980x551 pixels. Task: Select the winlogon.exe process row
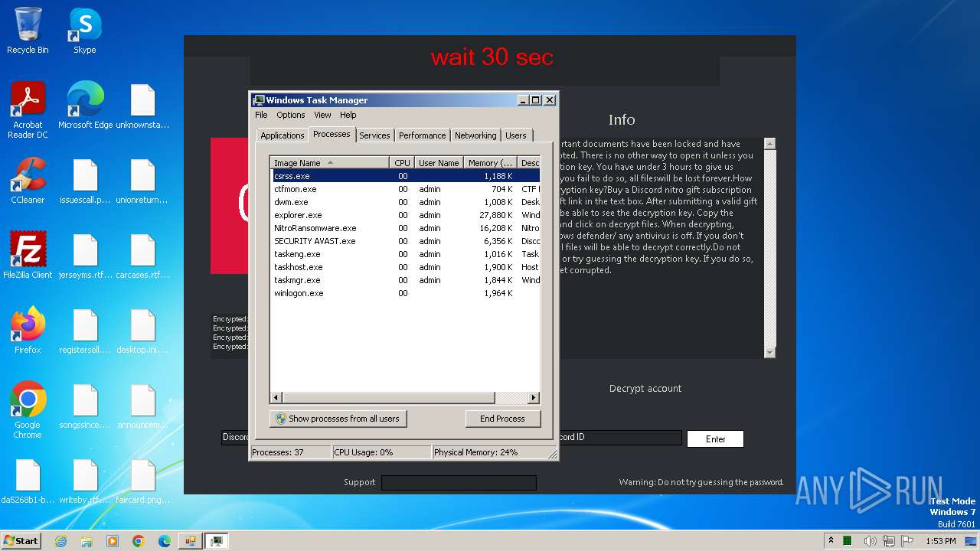[x=405, y=293]
